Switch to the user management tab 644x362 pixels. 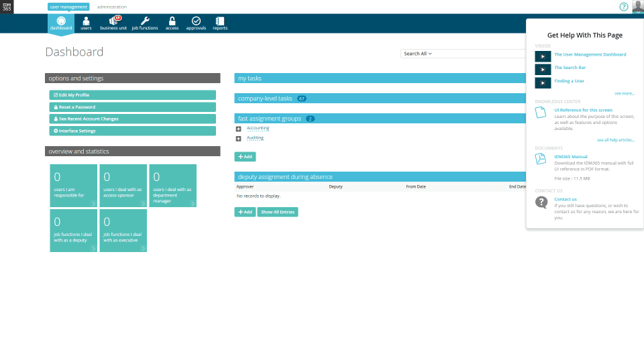tap(68, 7)
